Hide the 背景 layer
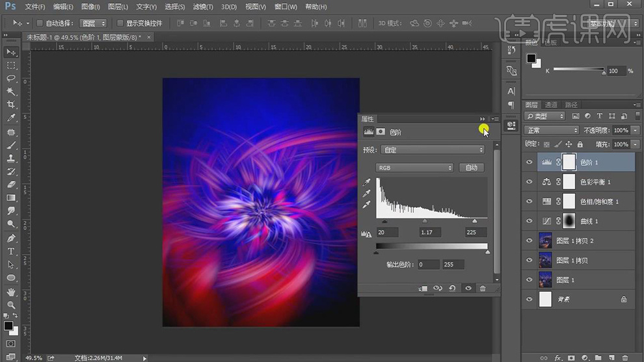Screen dimensions: 644x362 [x=529, y=299]
